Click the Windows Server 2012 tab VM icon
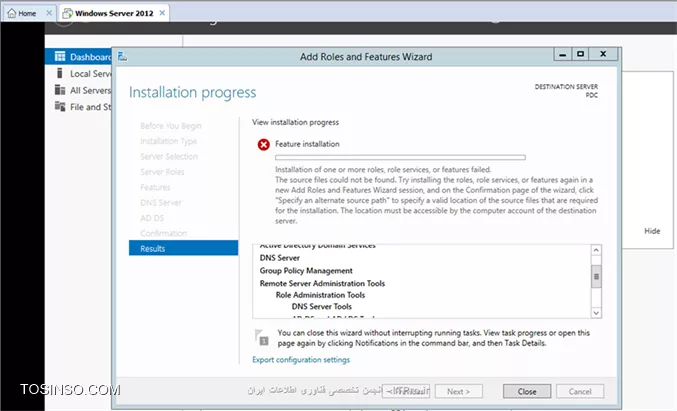The image size is (677, 411). click(67, 13)
